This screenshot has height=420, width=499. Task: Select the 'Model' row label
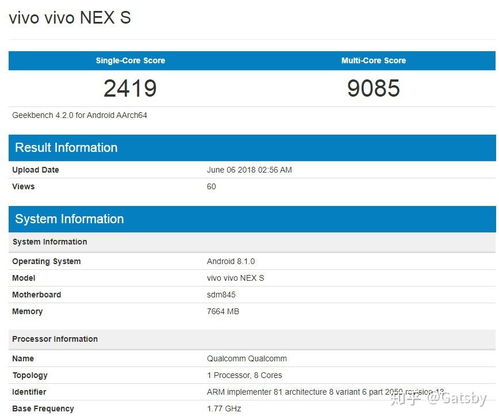pyautogui.click(x=24, y=278)
